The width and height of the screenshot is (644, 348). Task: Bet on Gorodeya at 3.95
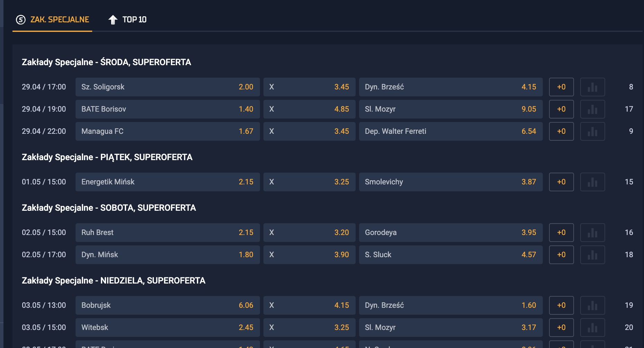[451, 233]
